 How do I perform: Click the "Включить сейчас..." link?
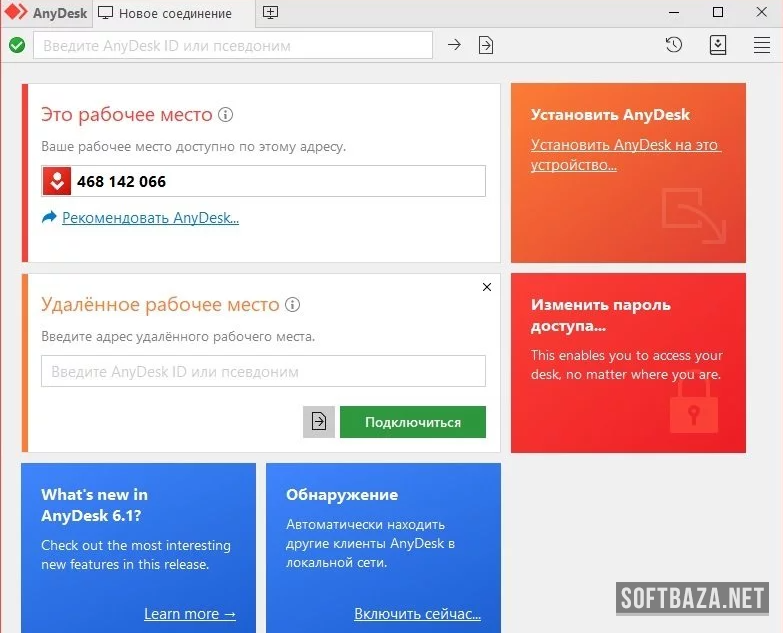417,613
